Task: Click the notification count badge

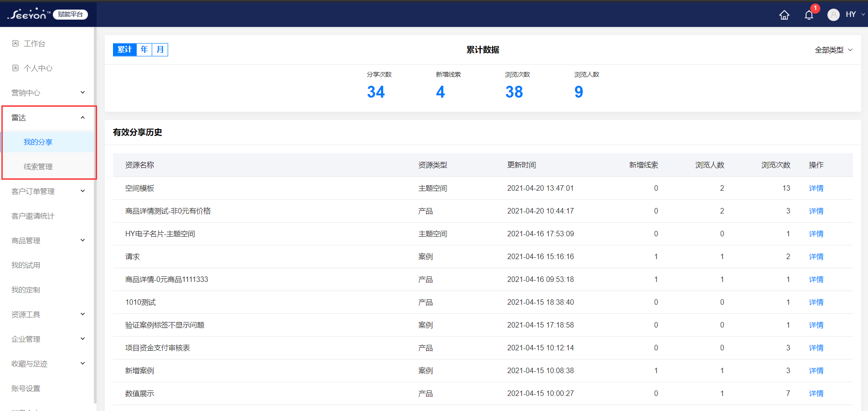Action: pos(815,8)
